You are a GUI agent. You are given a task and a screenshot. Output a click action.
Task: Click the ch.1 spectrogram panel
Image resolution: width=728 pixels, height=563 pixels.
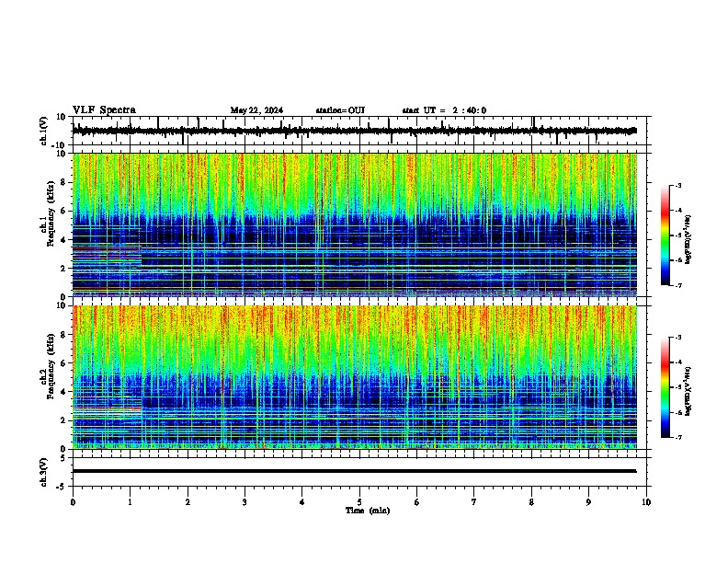coord(355,224)
